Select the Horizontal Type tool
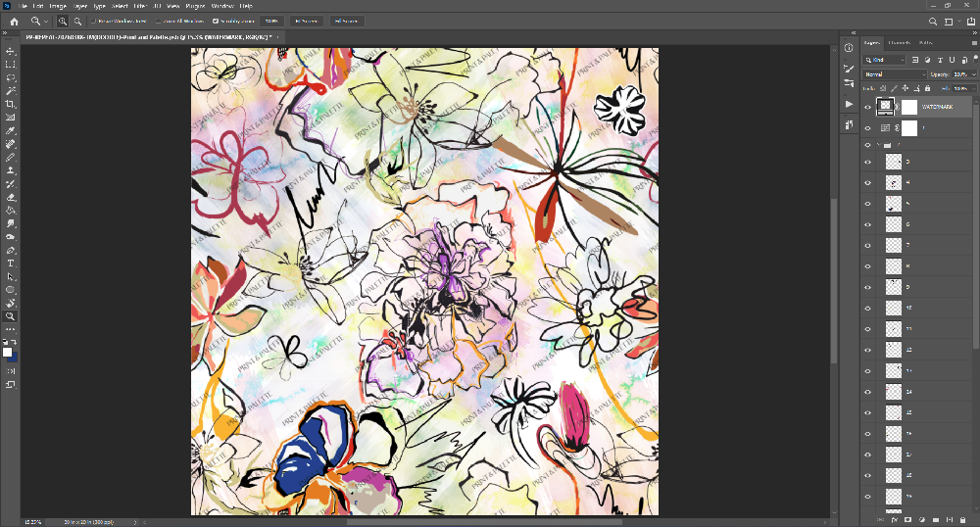This screenshot has height=527, width=980. (10, 263)
